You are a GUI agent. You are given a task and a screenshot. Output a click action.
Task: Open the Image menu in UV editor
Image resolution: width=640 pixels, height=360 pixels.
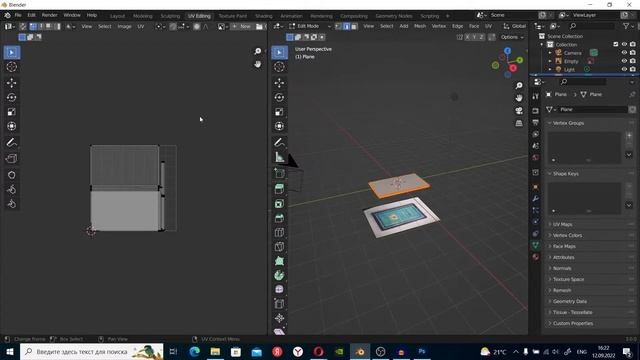coord(124,26)
